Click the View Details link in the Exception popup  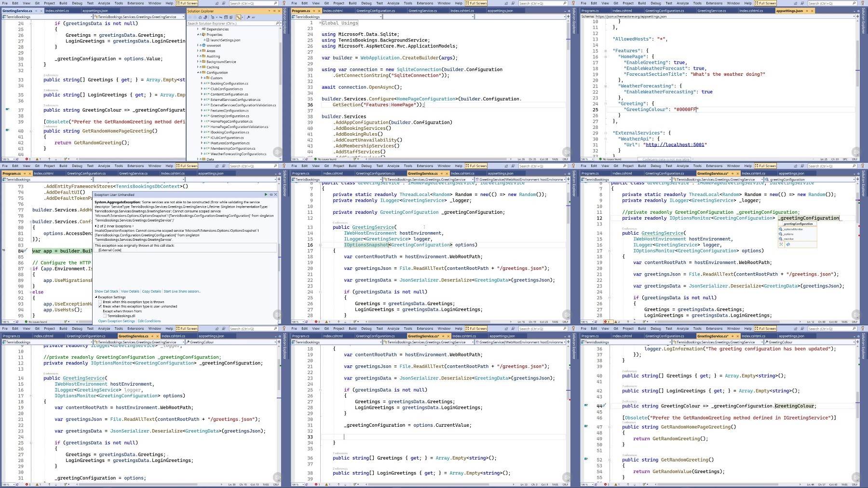(x=130, y=291)
